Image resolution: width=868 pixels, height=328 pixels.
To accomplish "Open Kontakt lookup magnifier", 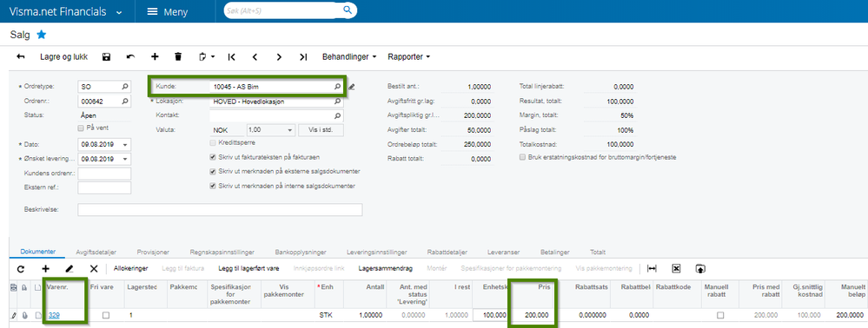I will coord(337,116).
